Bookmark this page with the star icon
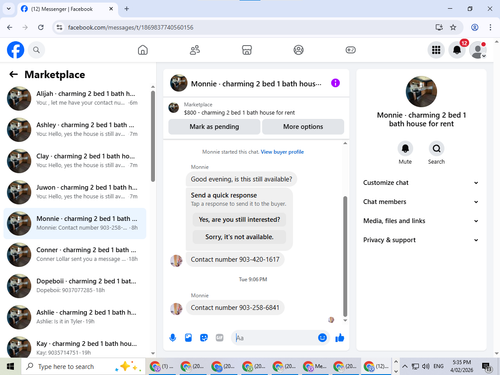The height and width of the screenshot is (375, 500). [x=453, y=27]
